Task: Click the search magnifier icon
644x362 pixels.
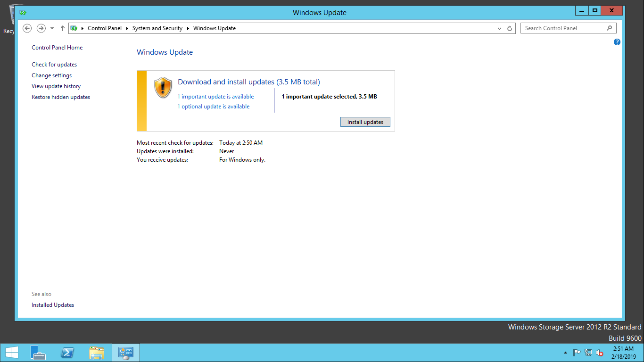Action: point(609,28)
